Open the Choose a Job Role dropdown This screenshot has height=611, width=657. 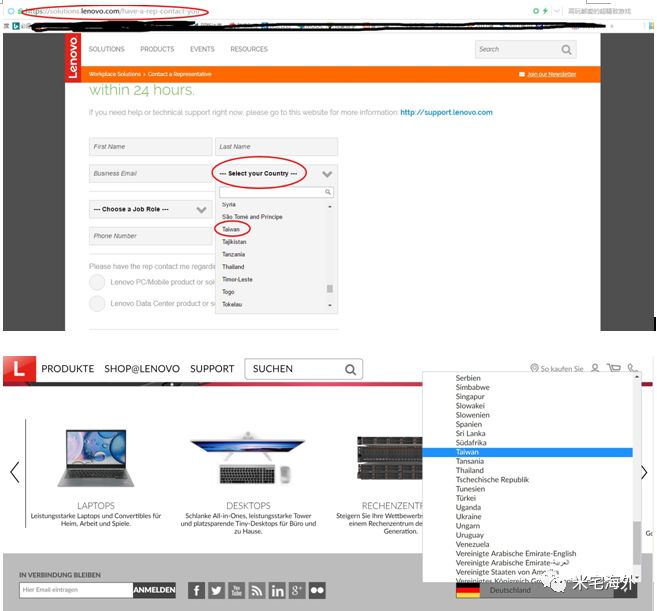coord(150,209)
